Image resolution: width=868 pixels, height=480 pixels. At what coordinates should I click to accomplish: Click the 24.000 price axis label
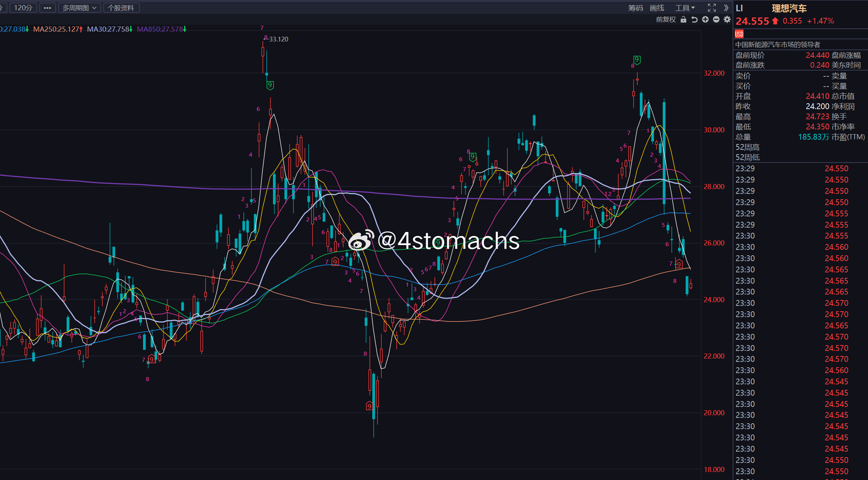pyautogui.click(x=714, y=300)
